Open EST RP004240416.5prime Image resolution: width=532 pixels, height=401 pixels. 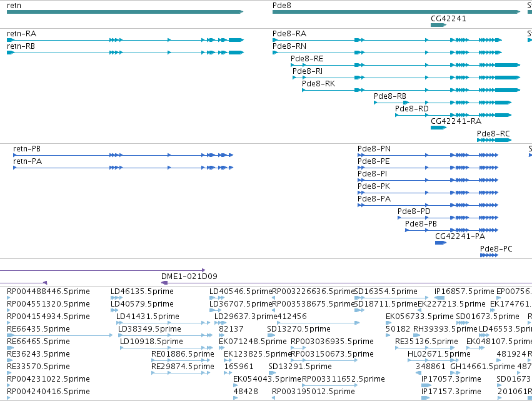coord(49,392)
